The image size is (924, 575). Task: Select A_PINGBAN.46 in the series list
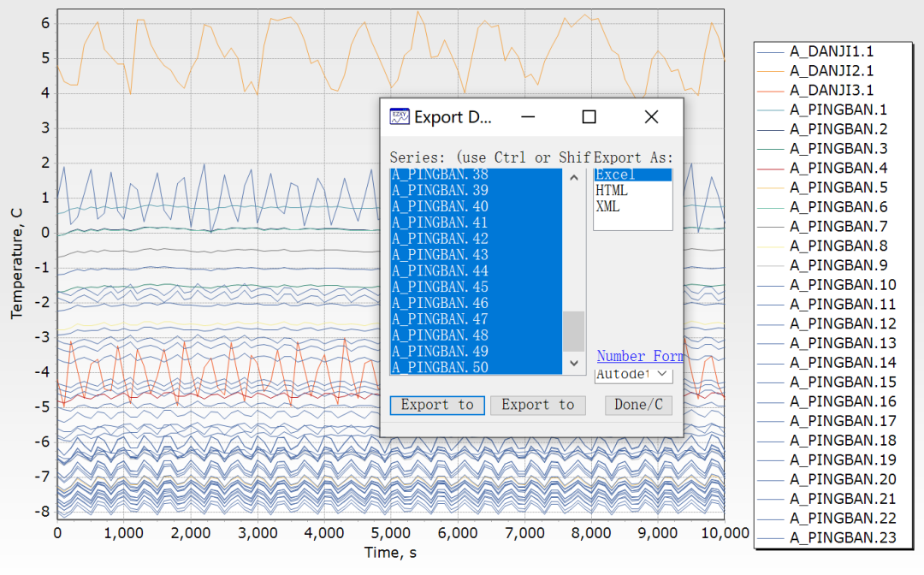point(476,304)
